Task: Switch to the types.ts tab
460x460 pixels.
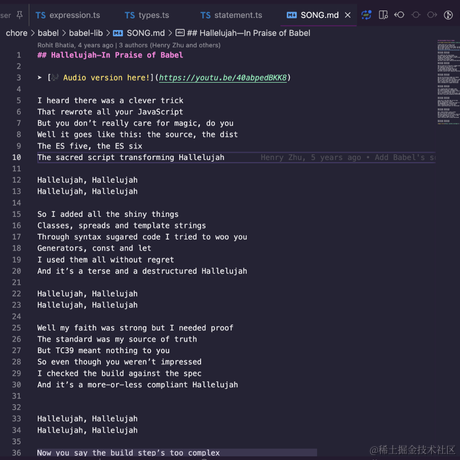Action: (147, 15)
